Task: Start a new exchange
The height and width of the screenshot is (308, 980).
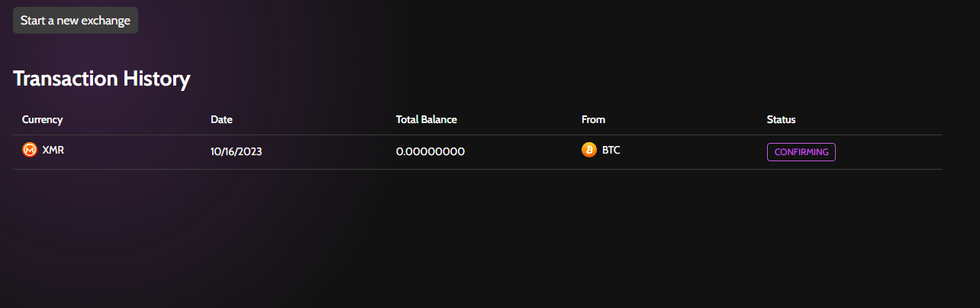Action: point(76,20)
